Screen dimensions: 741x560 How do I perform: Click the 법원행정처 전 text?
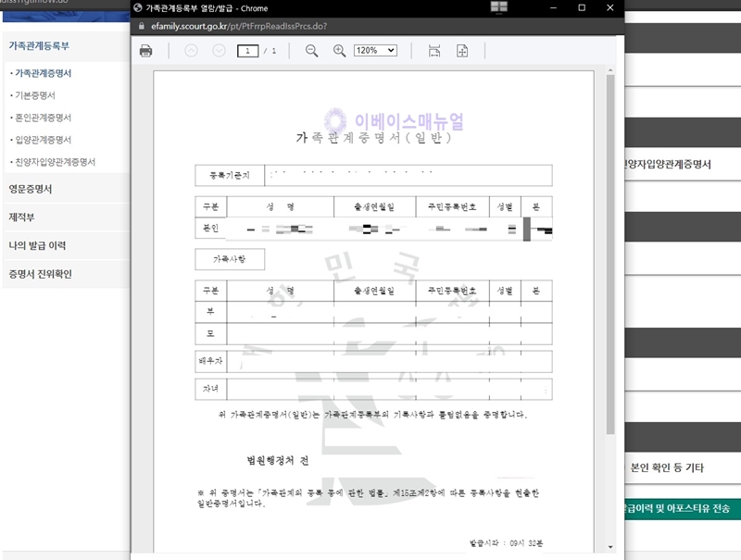278,460
